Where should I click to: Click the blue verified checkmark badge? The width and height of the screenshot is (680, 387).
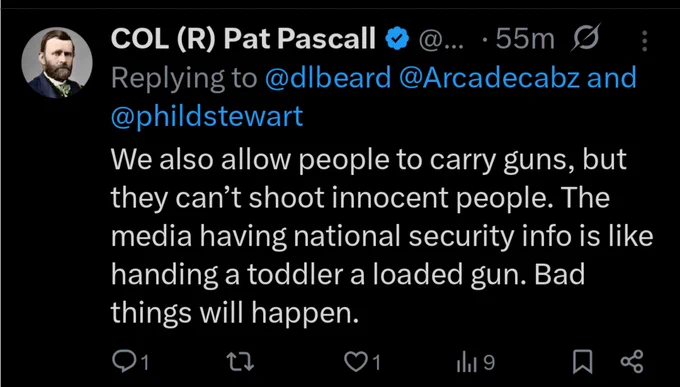(397, 40)
